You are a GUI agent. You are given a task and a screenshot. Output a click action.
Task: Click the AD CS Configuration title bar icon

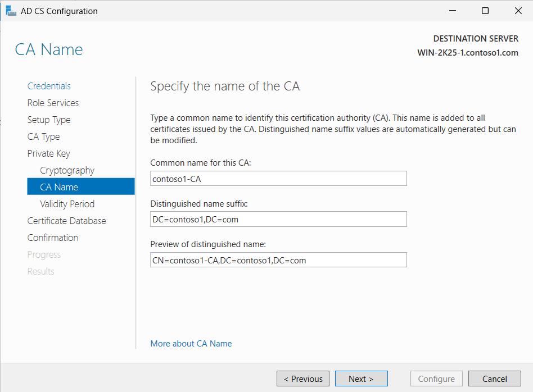pyautogui.click(x=11, y=11)
